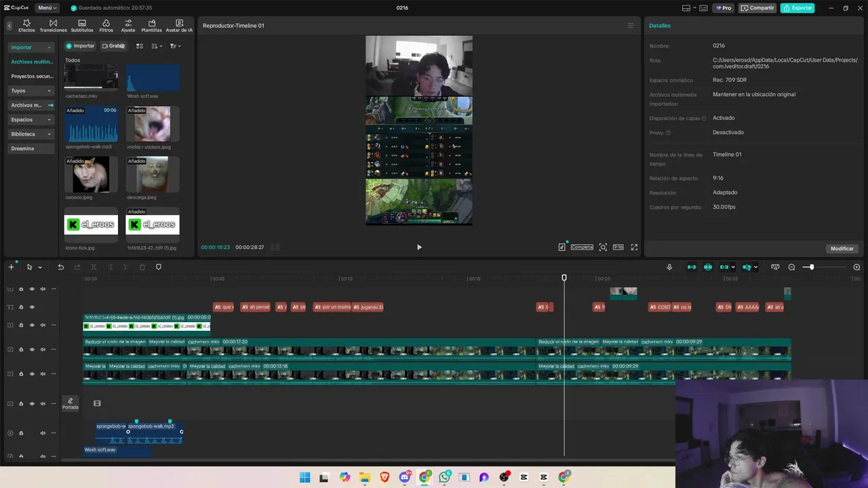Screen dimensions: 868x488
Task: Click the redo arrow in timeline toolbar
Action: [77, 267]
